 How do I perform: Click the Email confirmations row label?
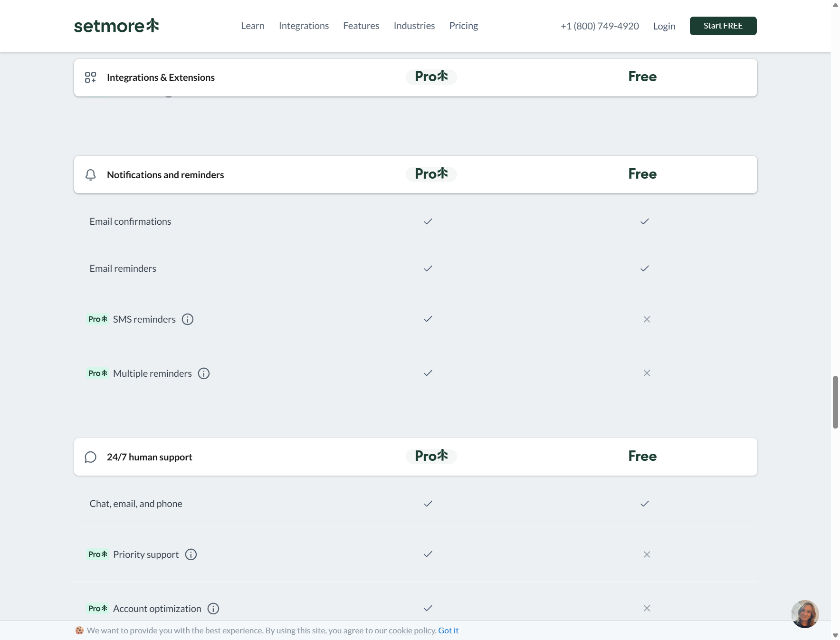(130, 221)
